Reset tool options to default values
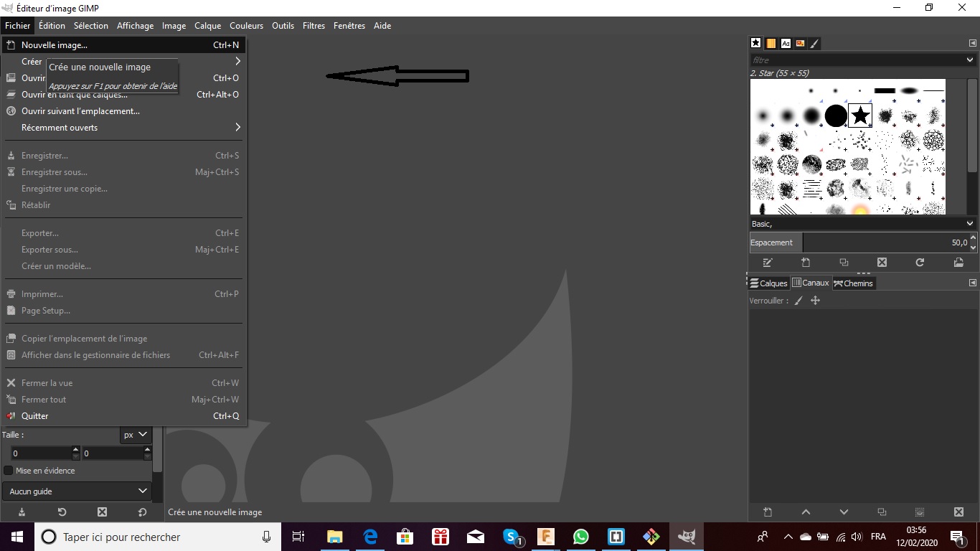 [142, 512]
